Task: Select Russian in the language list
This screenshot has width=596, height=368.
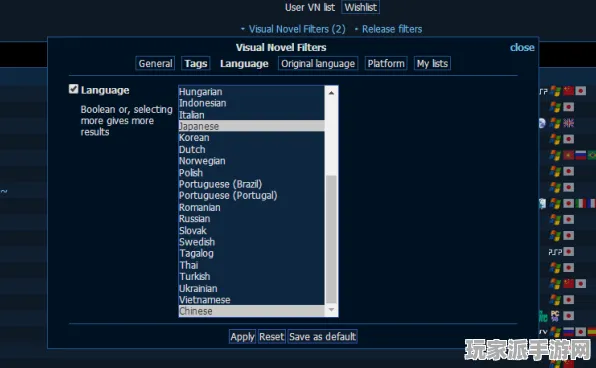Action: [252, 219]
